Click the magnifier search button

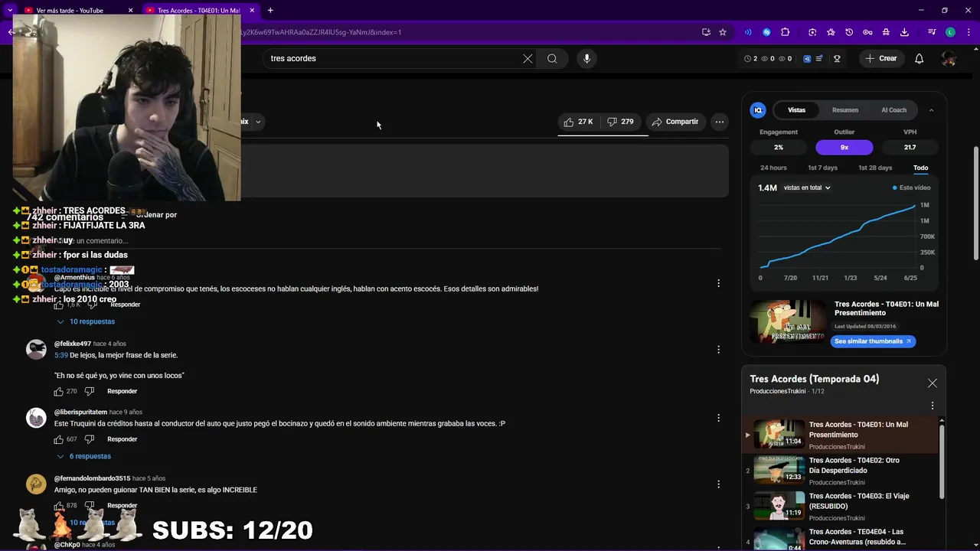point(552,58)
